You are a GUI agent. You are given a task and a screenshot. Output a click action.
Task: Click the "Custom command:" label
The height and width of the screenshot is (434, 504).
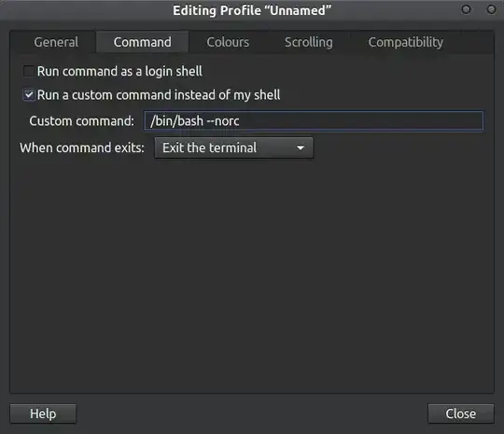[81, 121]
